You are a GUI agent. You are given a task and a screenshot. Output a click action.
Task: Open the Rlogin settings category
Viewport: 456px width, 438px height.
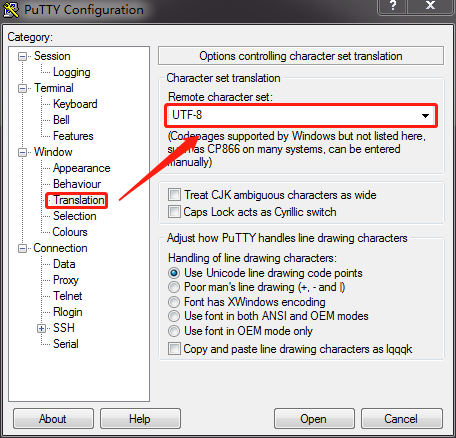pyautogui.click(x=68, y=312)
